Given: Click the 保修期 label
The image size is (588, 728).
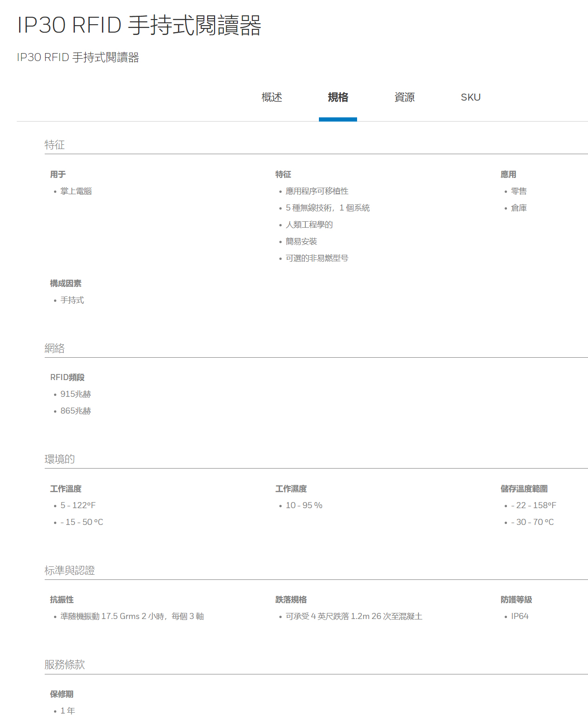Looking at the screenshot, I should [x=61, y=694].
